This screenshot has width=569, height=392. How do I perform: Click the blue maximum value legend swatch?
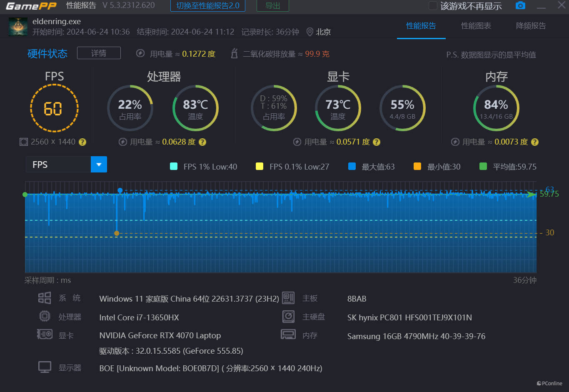point(352,167)
